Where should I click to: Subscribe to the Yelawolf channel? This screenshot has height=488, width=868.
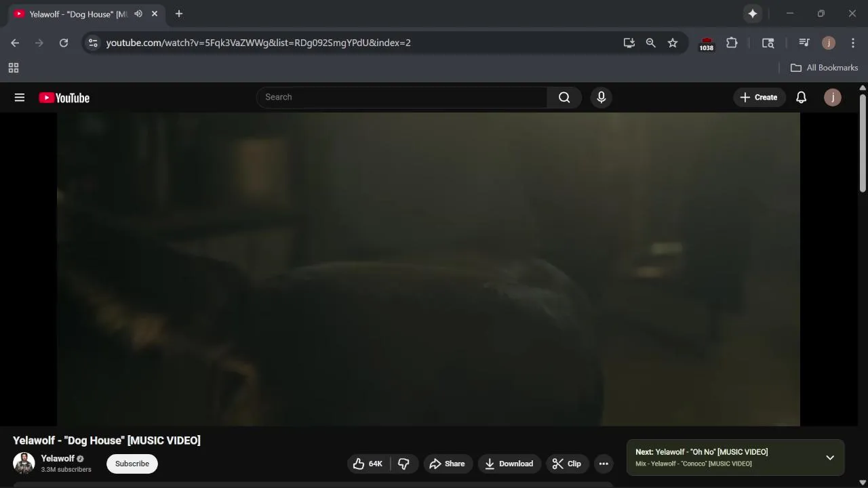tap(132, 464)
